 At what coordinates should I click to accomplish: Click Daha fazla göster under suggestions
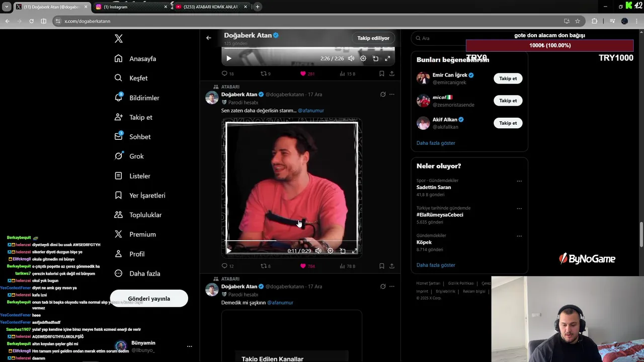436,143
